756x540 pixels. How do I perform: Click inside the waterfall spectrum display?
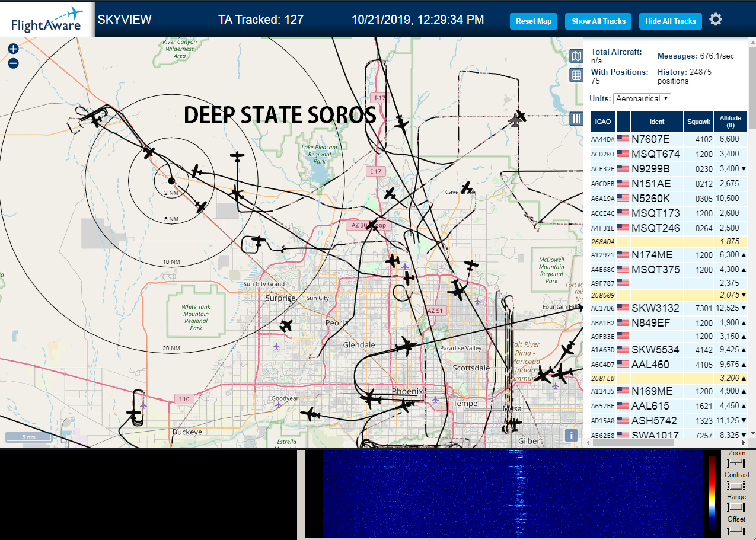pos(512,494)
